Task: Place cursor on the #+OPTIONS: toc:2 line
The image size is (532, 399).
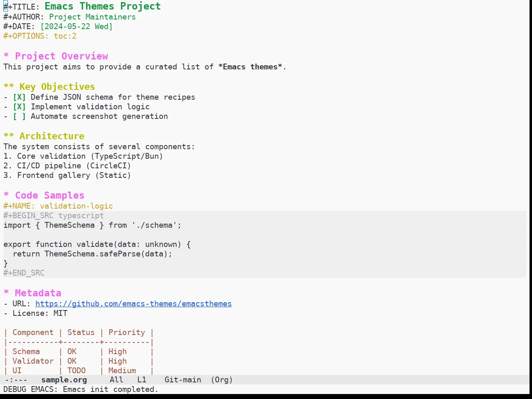Action: (x=40, y=36)
